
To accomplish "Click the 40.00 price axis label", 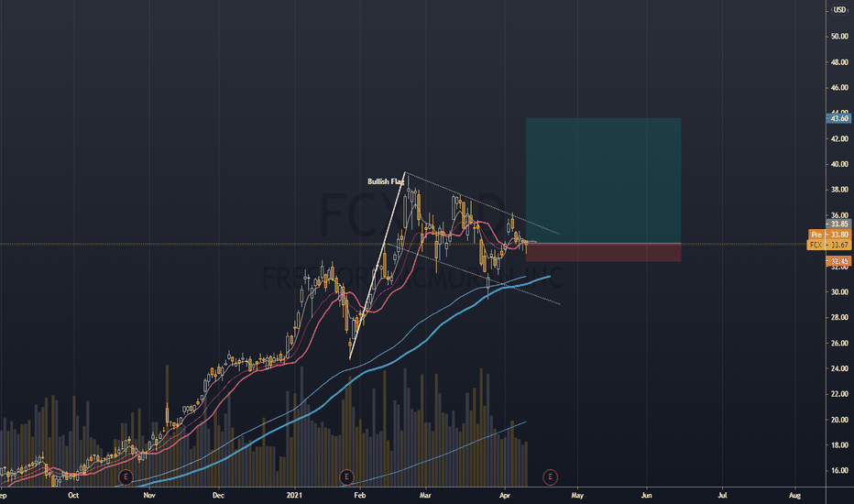I will [839, 164].
